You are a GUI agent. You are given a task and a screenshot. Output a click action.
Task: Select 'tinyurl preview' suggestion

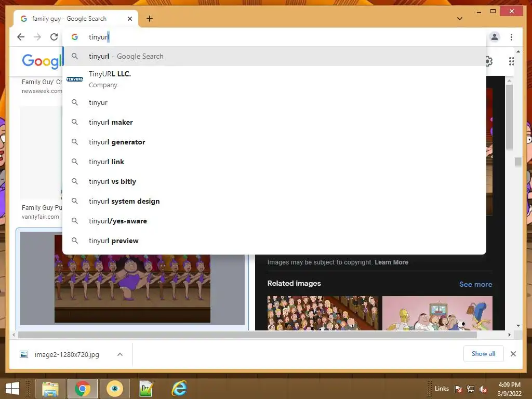coord(274,241)
